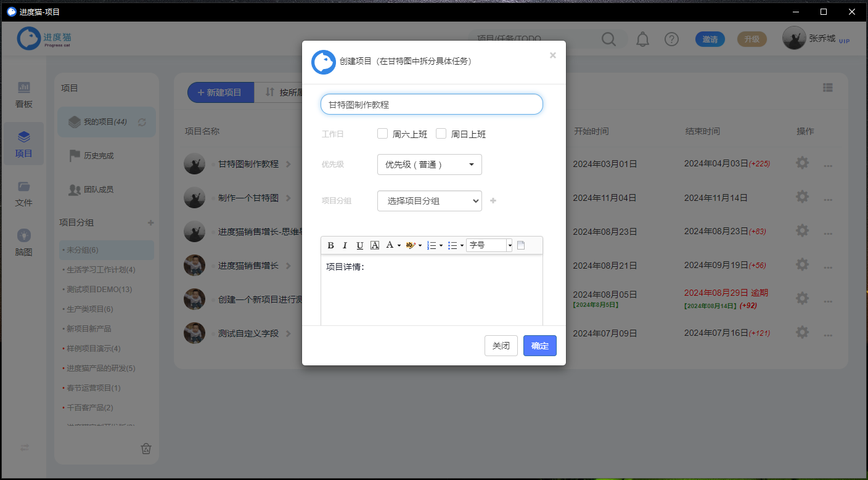Expand the chevron beside 制作一个甘特图
The image size is (868, 480).
pyautogui.click(x=287, y=198)
